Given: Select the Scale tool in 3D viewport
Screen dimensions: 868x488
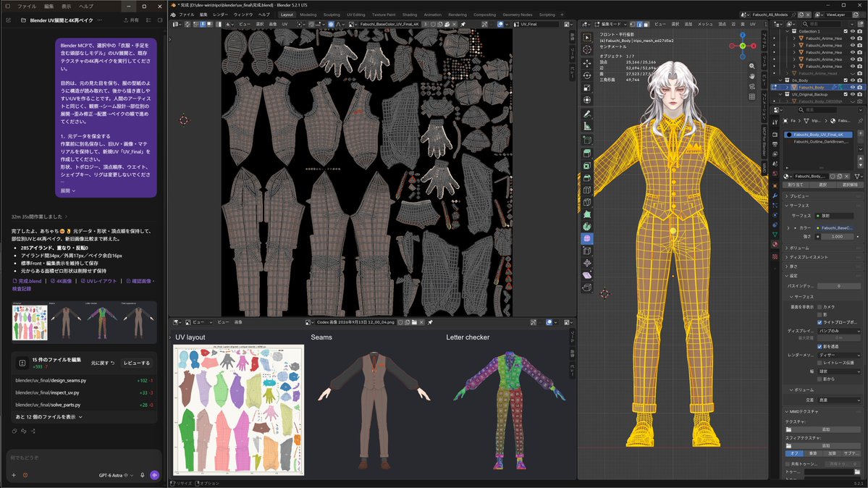Looking at the screenshot, I should click(x=587, y=88).
